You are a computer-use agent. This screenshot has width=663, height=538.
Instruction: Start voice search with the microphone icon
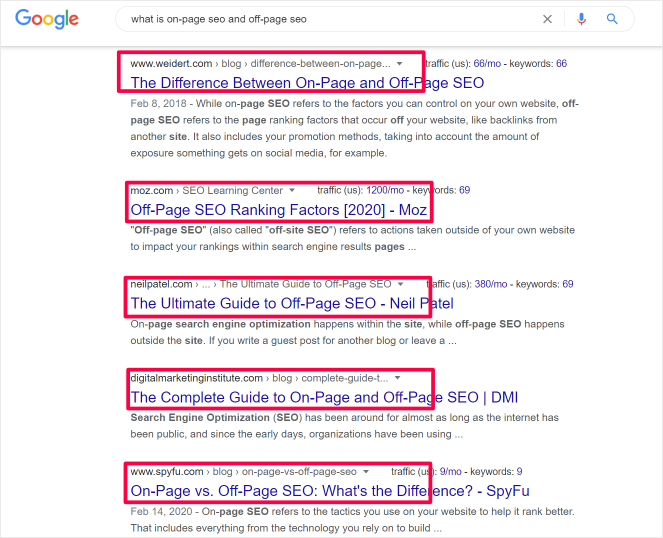[581, 19]
